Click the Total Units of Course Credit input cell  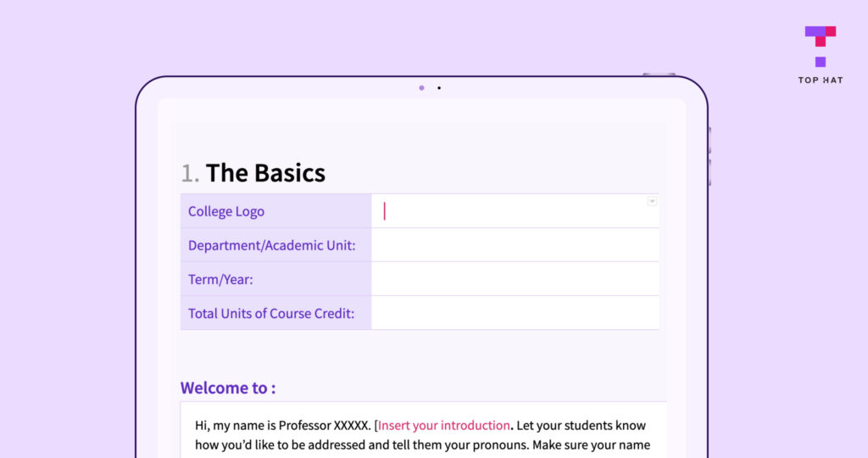[515, 313]
